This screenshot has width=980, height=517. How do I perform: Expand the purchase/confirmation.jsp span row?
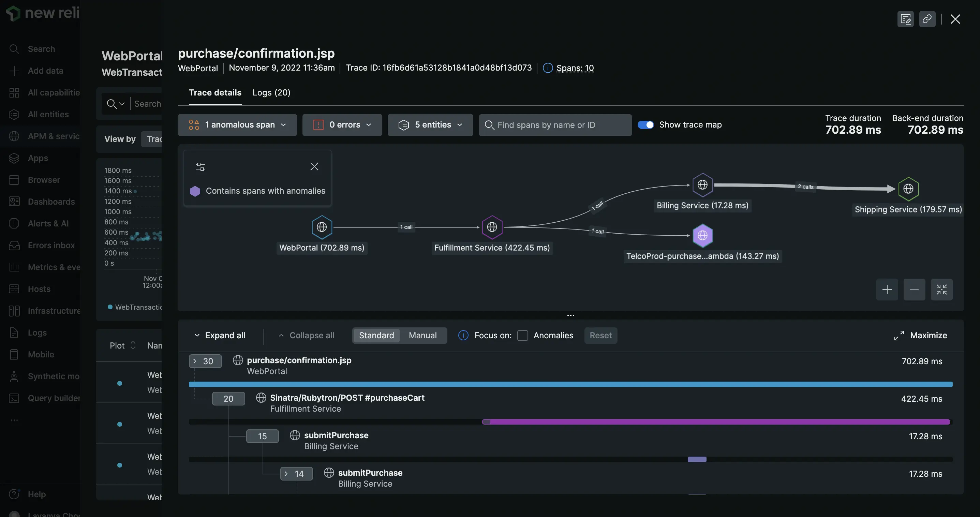coord(193,361)
